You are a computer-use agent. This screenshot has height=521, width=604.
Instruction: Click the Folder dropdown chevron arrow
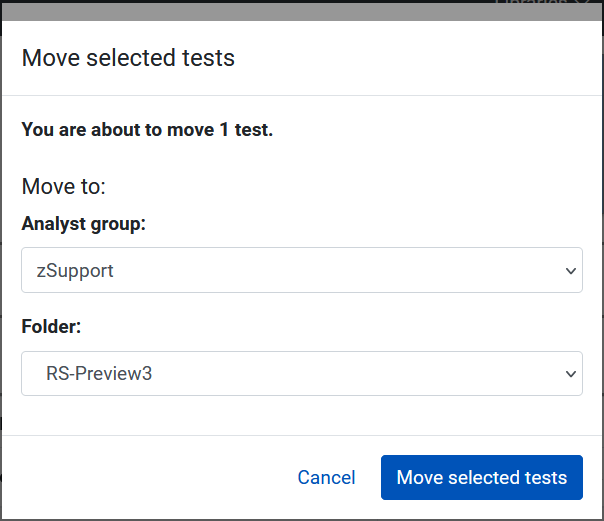coord(571,374)
